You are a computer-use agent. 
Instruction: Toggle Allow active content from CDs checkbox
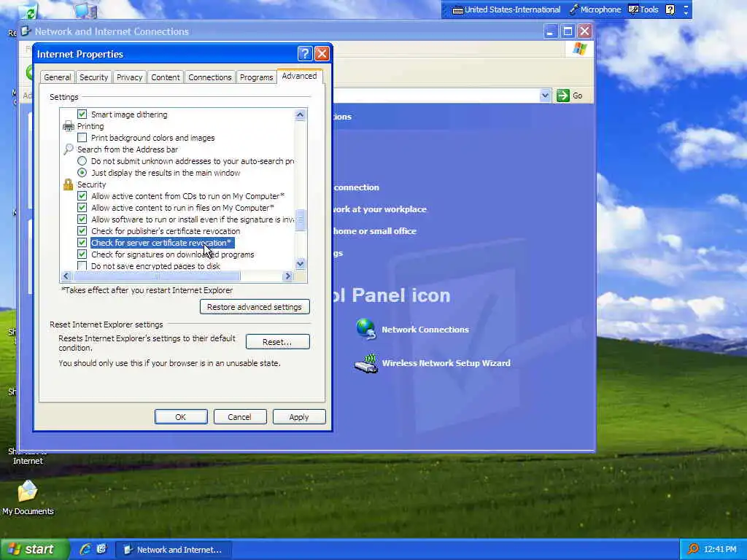[x=82, y=195]
